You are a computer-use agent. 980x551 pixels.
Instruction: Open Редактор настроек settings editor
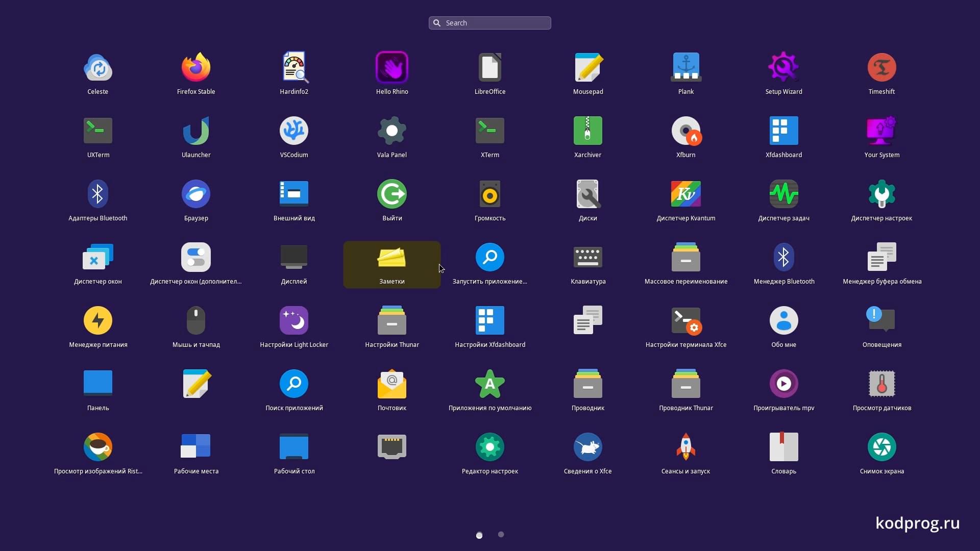tap(490, 447)
